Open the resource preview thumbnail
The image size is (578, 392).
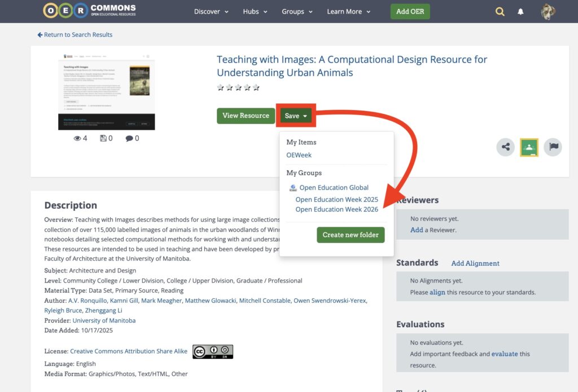click(x=106, y=91)
